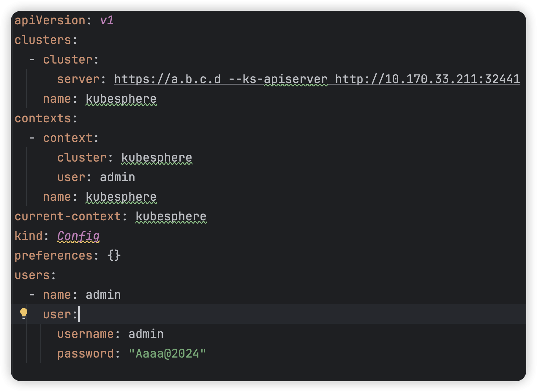Click the password key
This screenshot has height=392, width=537.
pos(86,354)
